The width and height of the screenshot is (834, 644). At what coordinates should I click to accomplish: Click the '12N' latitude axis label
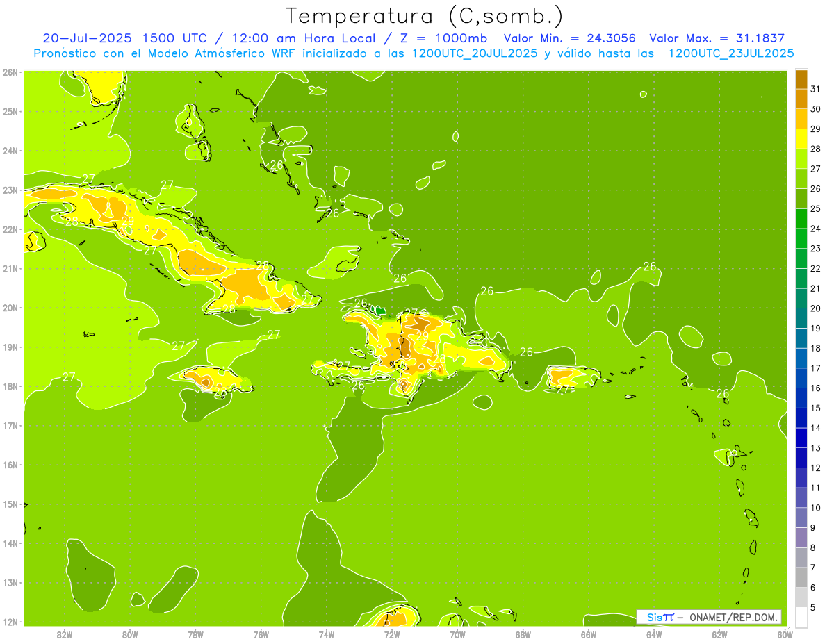coord(10,622)
